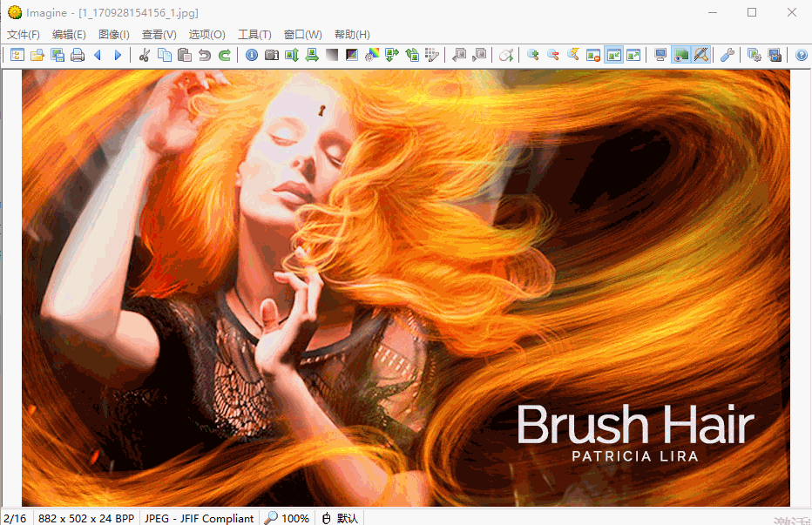The width and height of the screenshot is (812, 525).
Task: Flip the image vertically
Action: [292, 55]
